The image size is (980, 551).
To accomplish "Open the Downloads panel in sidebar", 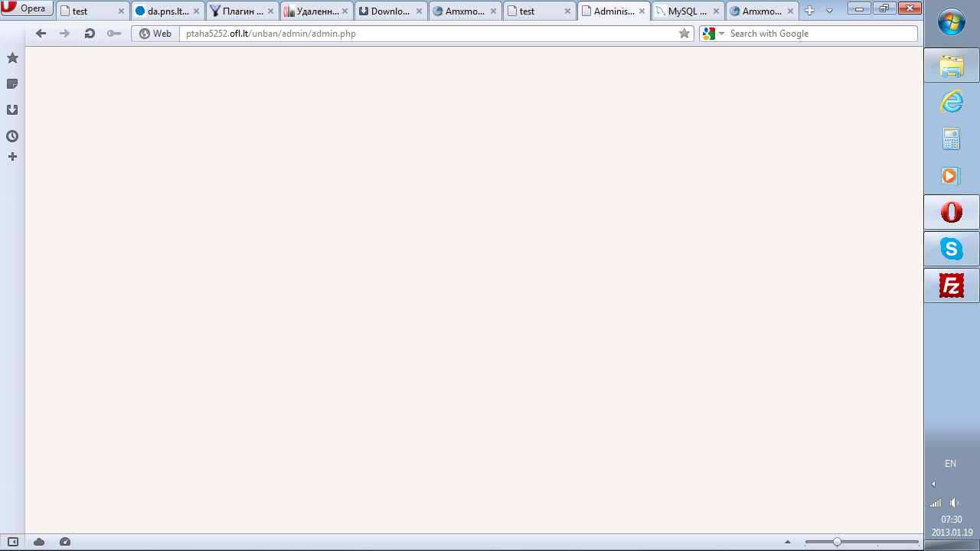I will pos(12,110).
